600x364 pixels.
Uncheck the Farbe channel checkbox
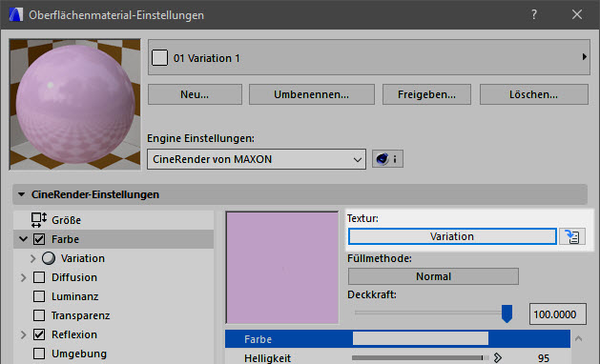39,239
